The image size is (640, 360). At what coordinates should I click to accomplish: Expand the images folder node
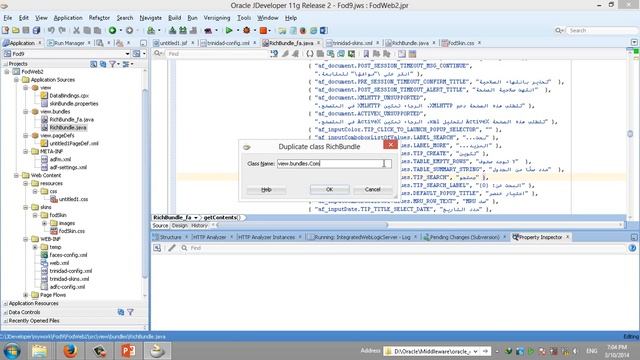44,223
